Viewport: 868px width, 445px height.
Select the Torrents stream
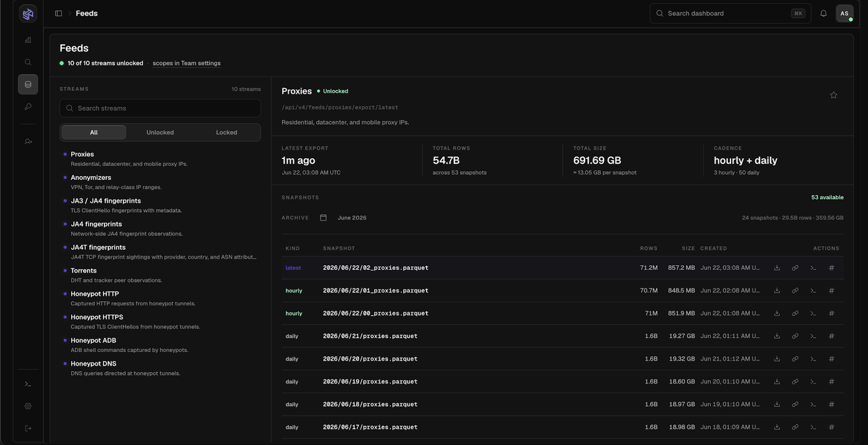pos(160,275)
